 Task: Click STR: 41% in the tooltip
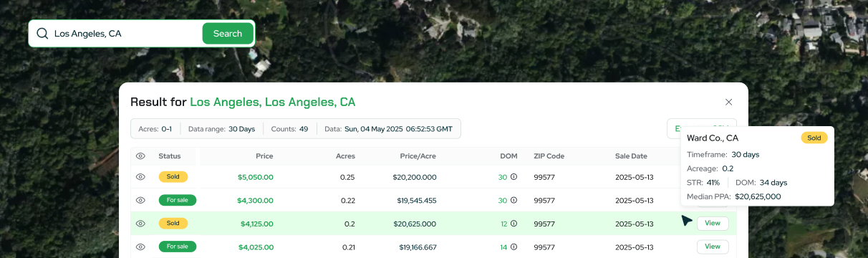[x=703, y=183]
